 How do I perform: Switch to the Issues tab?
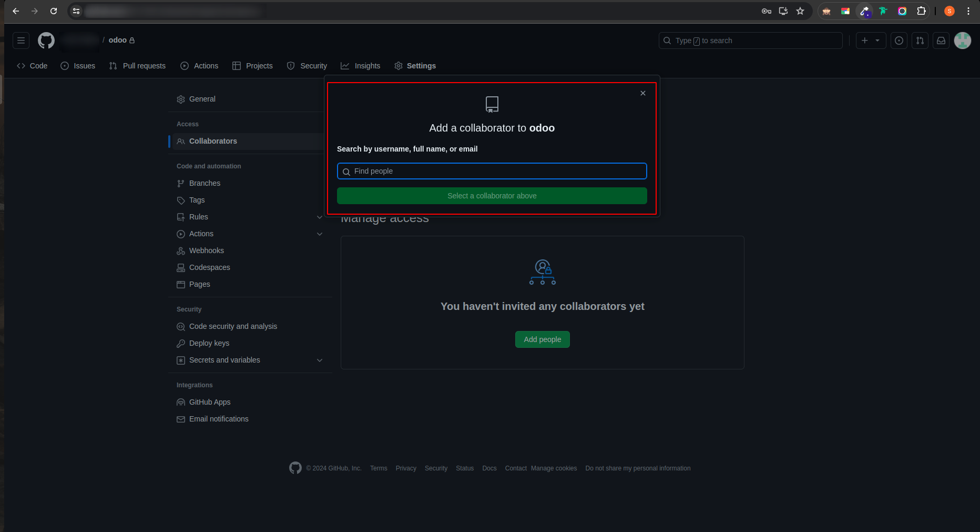point(78,66)
